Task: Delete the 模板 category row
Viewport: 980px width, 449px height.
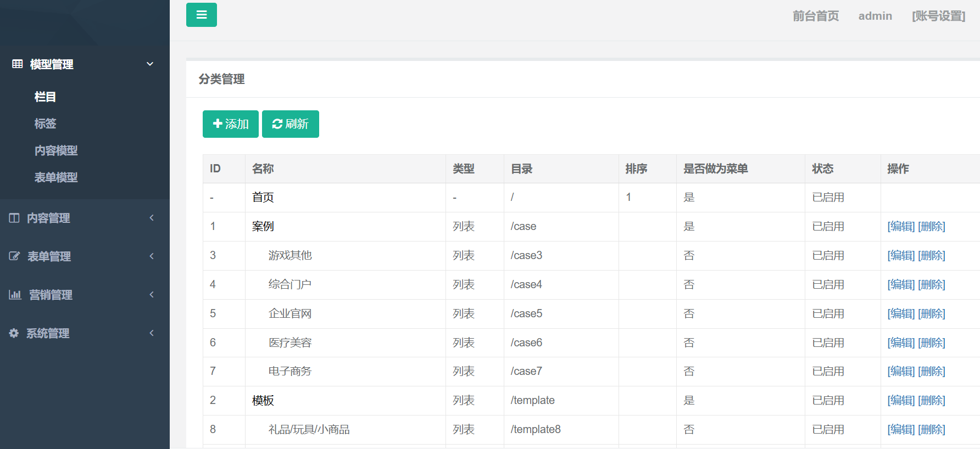Action: click(932, 400)
